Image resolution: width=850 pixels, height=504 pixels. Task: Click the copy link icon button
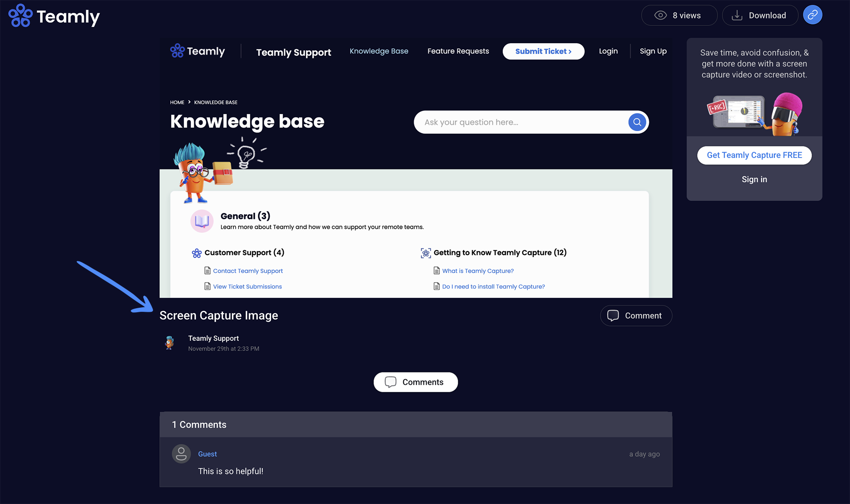813,15
